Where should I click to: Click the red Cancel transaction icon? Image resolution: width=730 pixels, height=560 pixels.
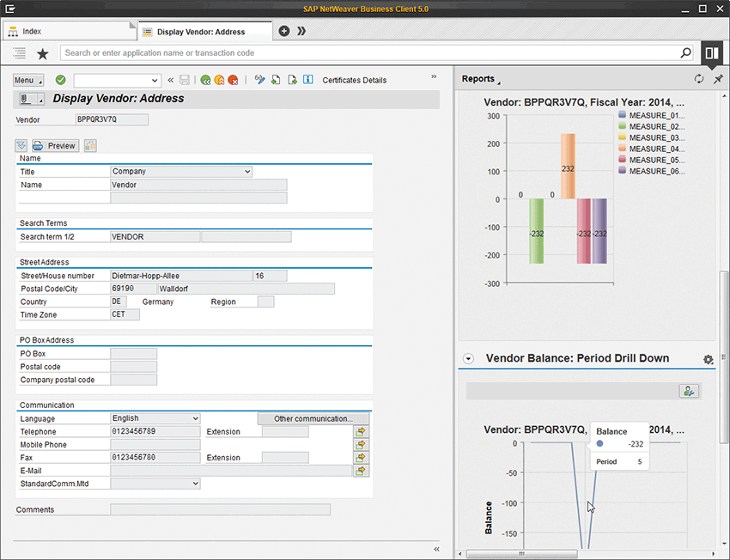pyautogui.click(x=233, y=80)
